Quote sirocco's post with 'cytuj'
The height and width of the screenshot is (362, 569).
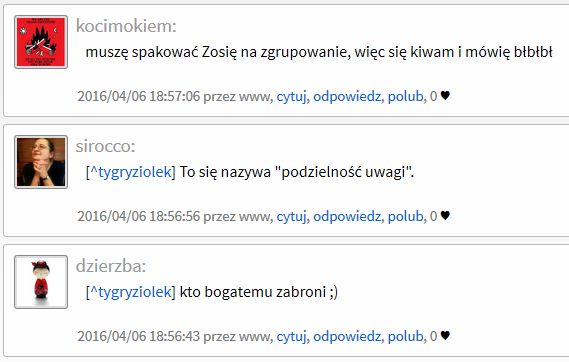(x=291, y=217)
